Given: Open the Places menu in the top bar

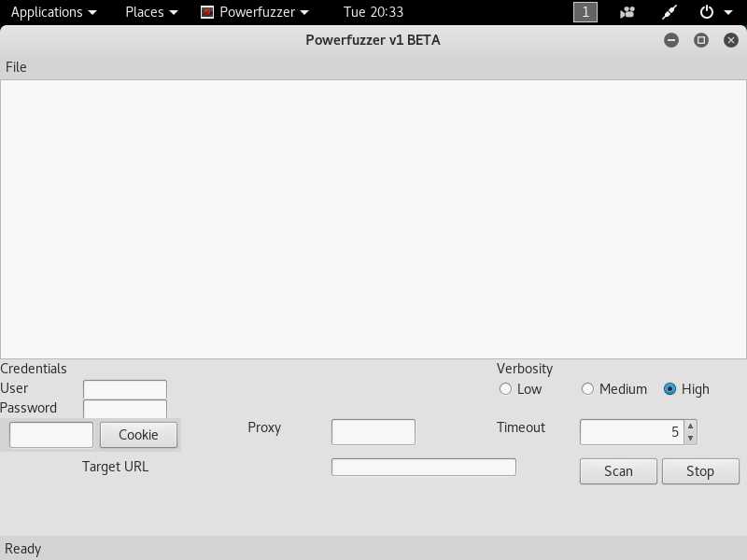Looking at the screenshot, I should pyautogui.click(x=151, y=12).
